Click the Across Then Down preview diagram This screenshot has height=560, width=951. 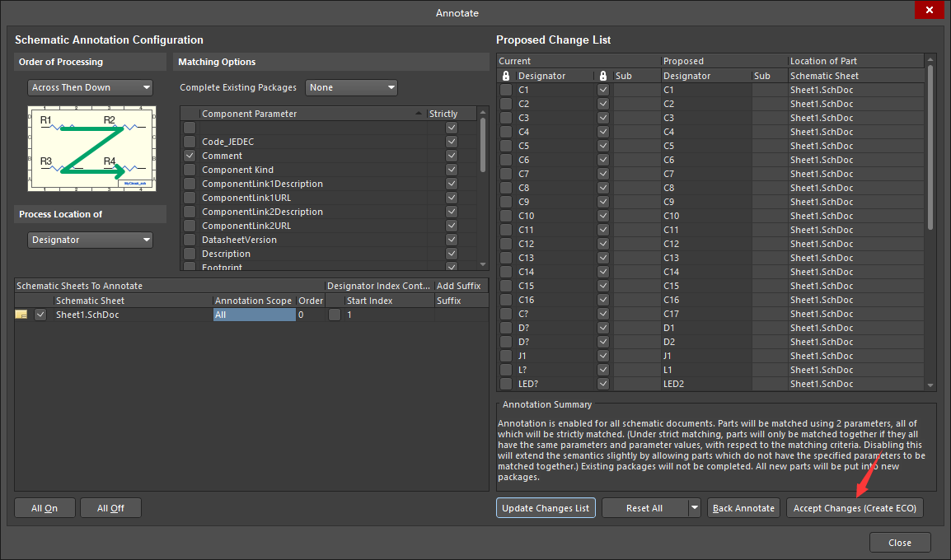pos(91,148)
